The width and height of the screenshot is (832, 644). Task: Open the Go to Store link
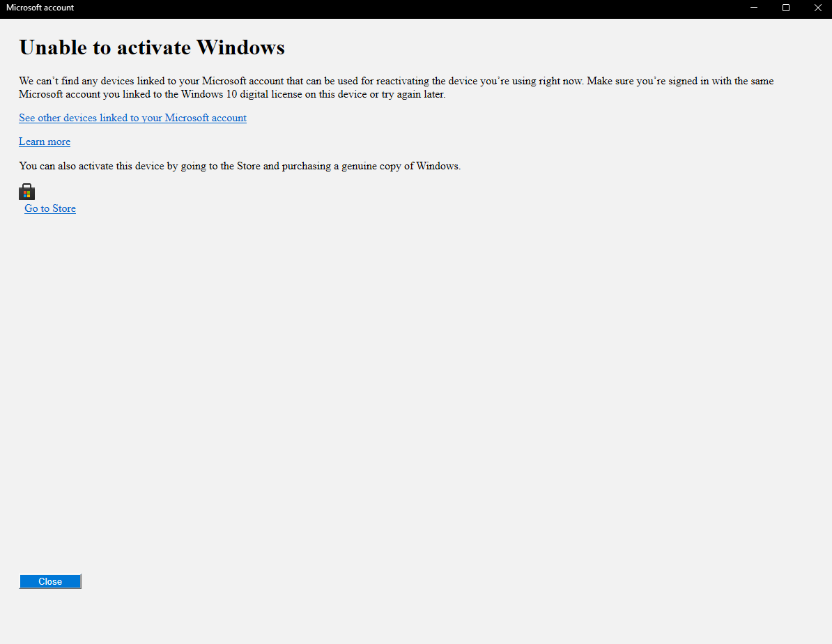point(50,208)
